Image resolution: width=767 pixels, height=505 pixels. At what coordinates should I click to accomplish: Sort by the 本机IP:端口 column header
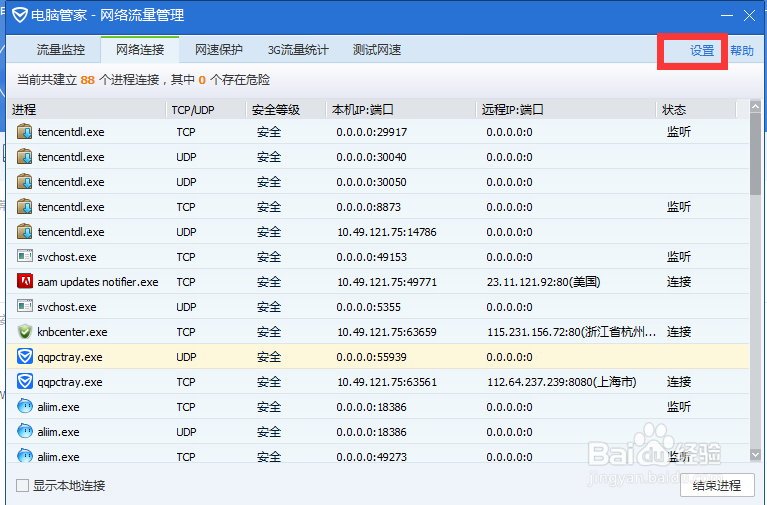point(402,110)
